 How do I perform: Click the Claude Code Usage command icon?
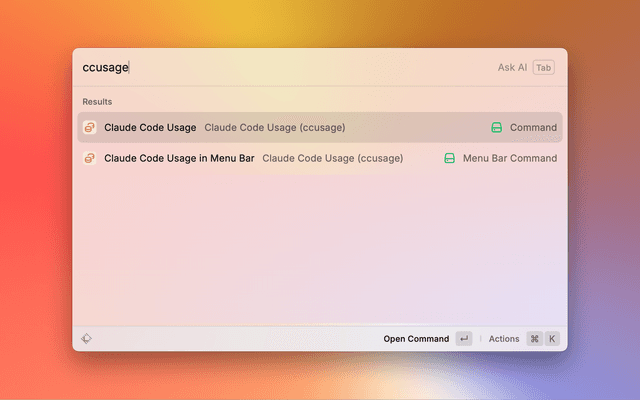point(89,128)
